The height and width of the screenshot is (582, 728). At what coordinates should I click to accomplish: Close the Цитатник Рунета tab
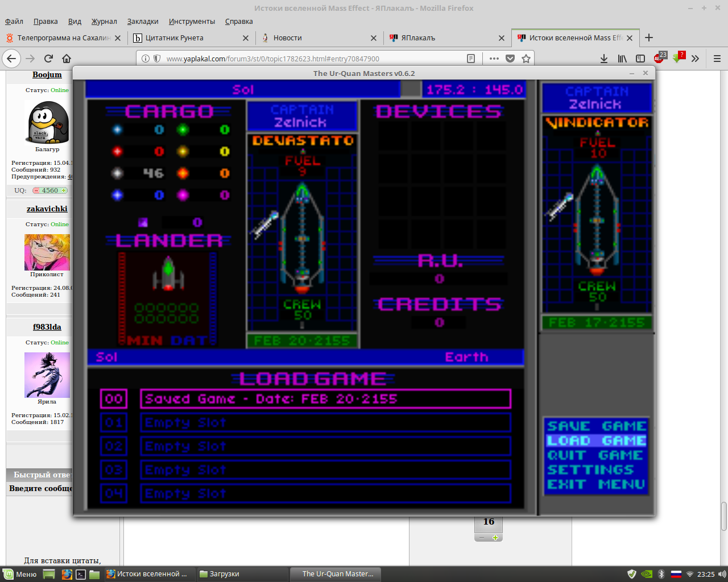pos(246,38)
